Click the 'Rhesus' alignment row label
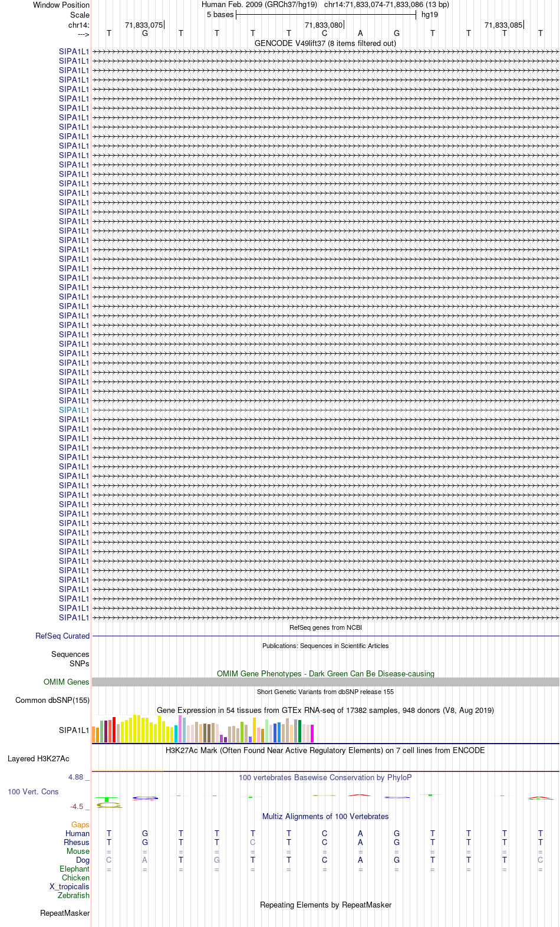 coord(77,843)
